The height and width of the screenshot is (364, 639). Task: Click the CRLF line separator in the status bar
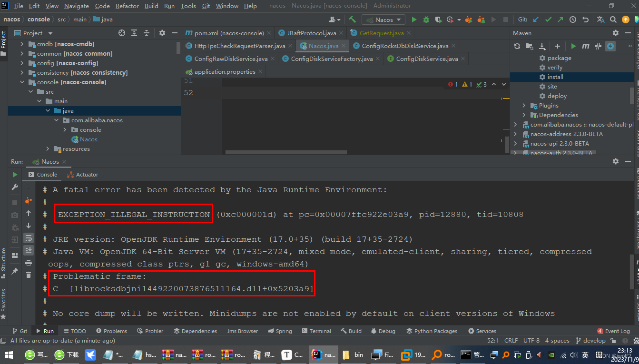(511, 341)
